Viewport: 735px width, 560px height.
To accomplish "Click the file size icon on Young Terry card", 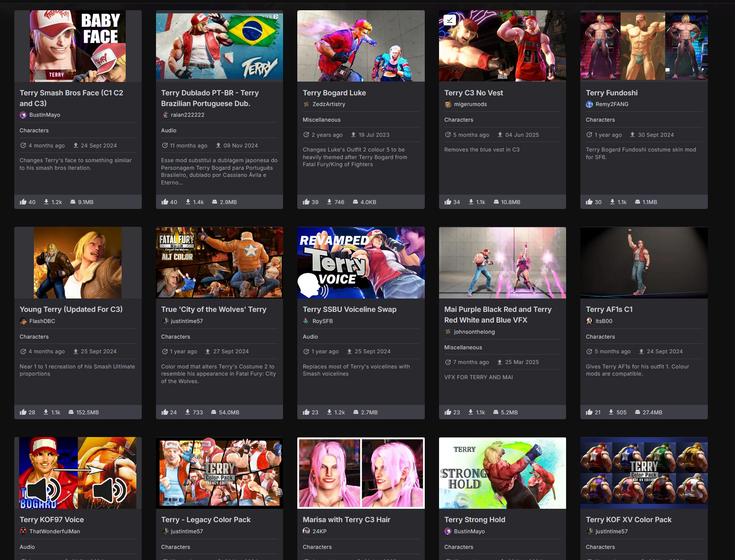I will [x=71, y=412].
